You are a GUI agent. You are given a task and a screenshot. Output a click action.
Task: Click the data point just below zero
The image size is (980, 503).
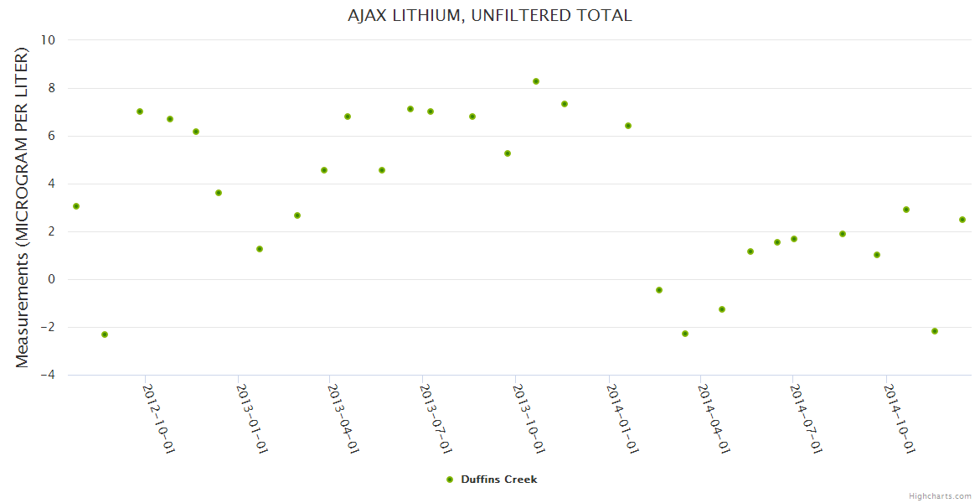[659, 290]
